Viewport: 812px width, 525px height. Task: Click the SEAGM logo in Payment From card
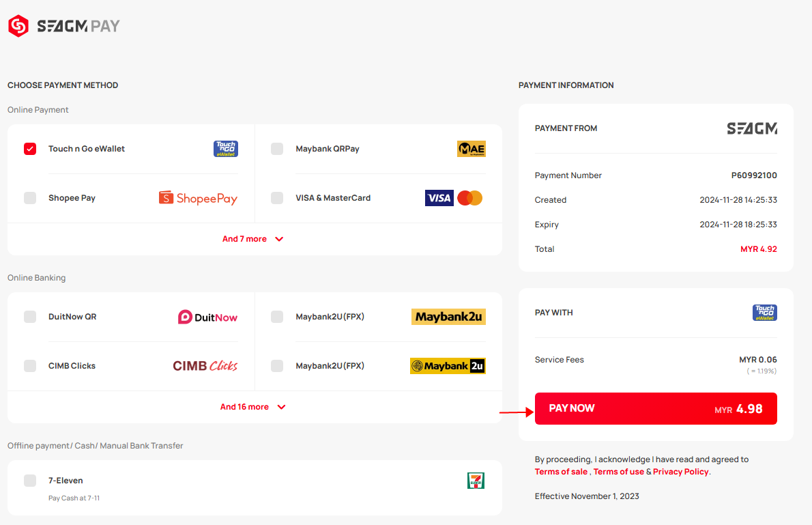coord(752,128)
